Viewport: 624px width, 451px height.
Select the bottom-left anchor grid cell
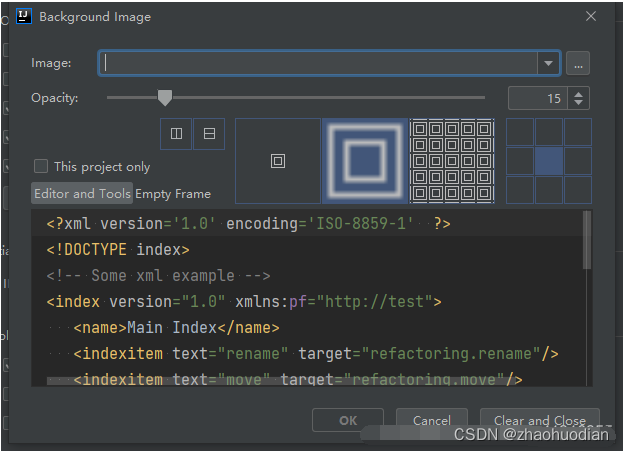(520, 190)
